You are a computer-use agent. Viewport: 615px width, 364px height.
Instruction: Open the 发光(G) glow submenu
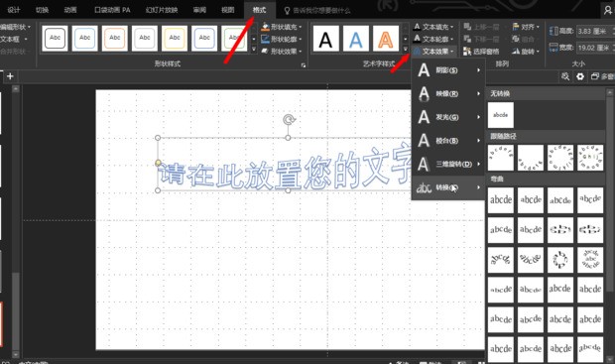pyautogui.click(x=448, y=117)
